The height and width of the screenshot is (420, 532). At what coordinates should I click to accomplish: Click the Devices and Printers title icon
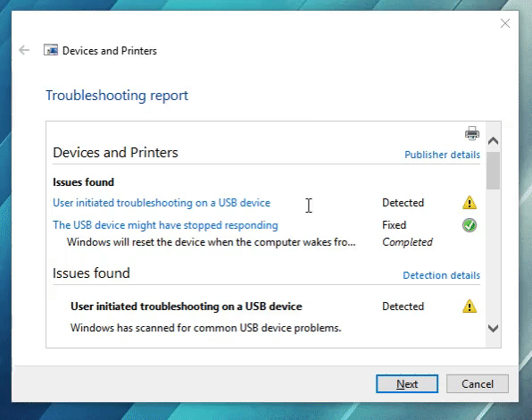[51, 50]
